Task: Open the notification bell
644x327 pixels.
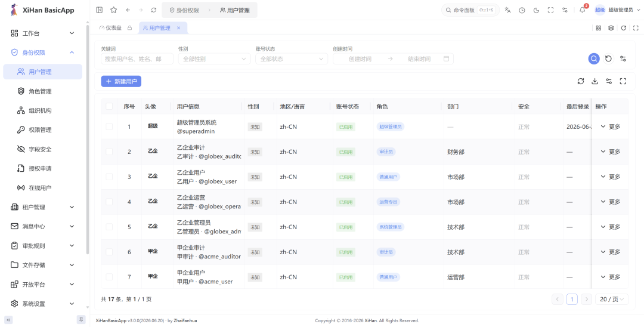Action: [583, 10]
